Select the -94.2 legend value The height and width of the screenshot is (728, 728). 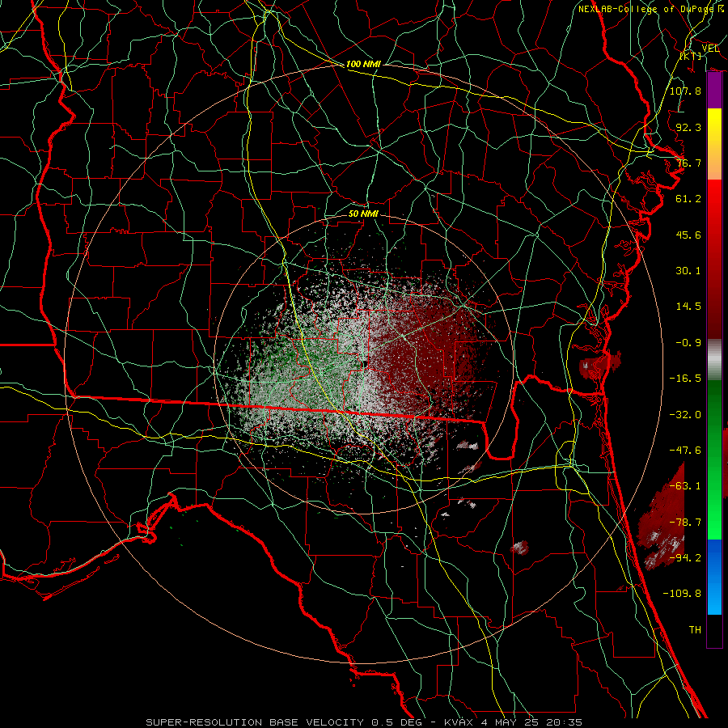685,558
